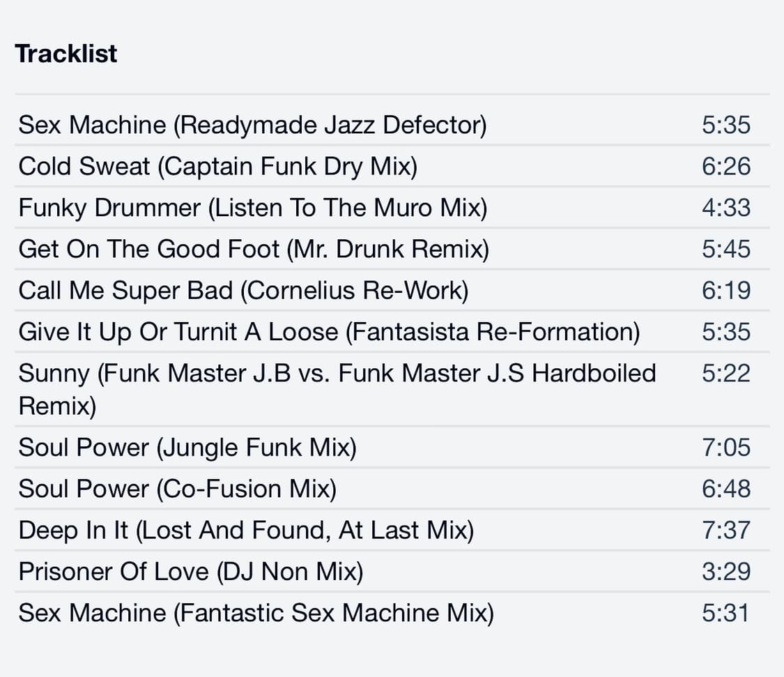The height and width of the screenshot is (677, 784).
Task: Select Get On The Good Foot track
Action: point(254,249)
